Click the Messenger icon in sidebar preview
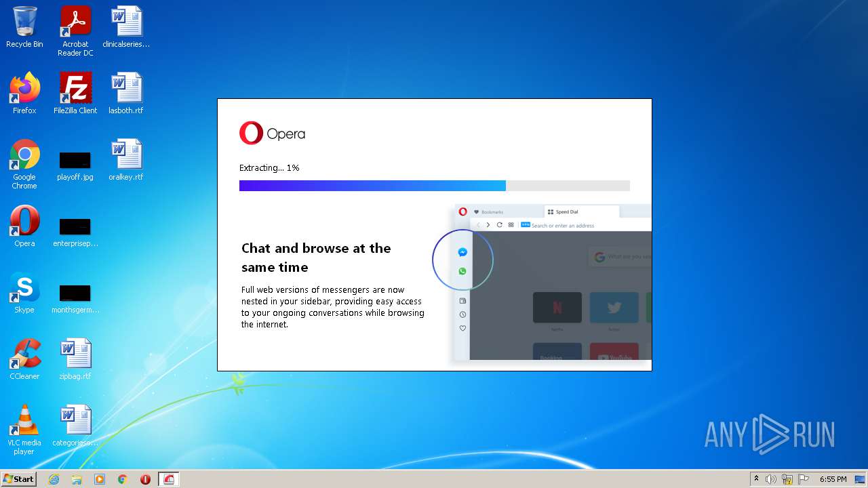Image resolution: width=868 pixels, height=488 pixels. tap(462, 252)
